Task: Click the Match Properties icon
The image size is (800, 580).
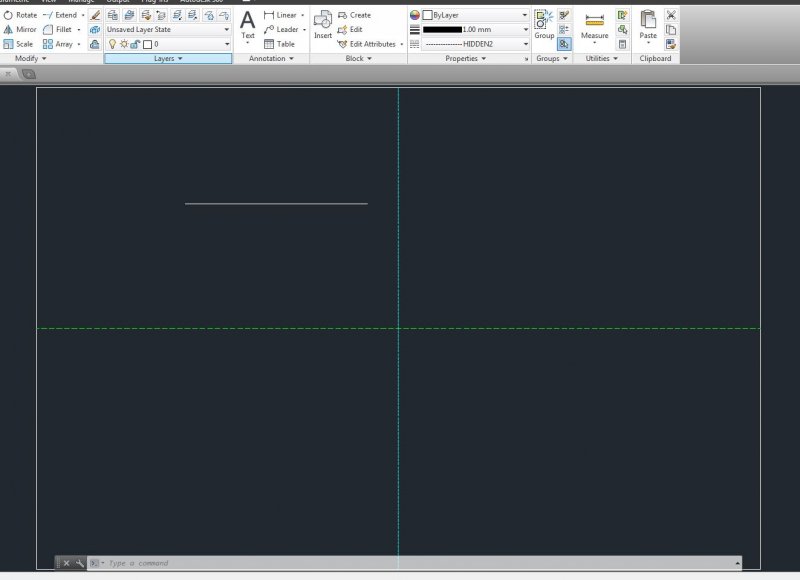Action: 671,44
